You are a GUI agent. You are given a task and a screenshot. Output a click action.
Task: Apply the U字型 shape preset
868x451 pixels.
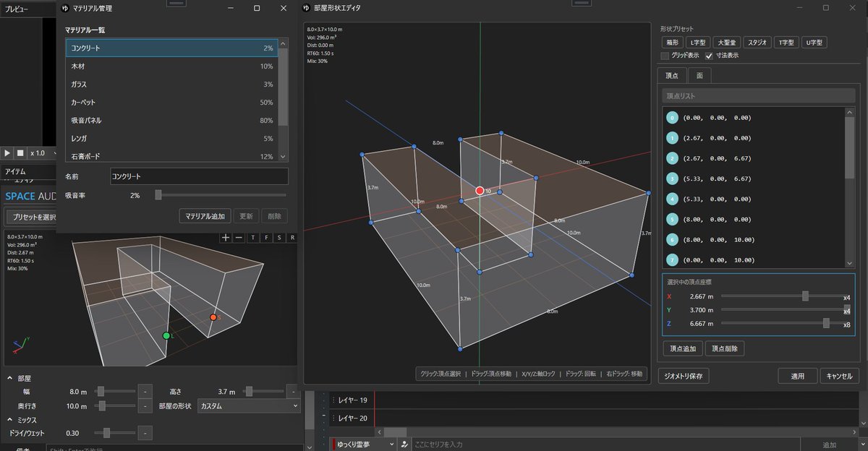pyautogui.click(x=814, y=43)
